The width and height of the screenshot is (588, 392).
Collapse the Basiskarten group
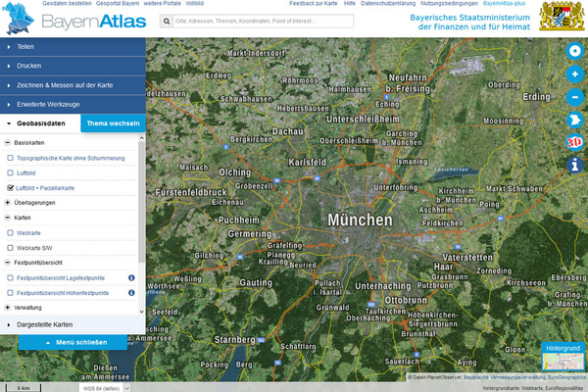pyautogui.click(x=7, y=142)
